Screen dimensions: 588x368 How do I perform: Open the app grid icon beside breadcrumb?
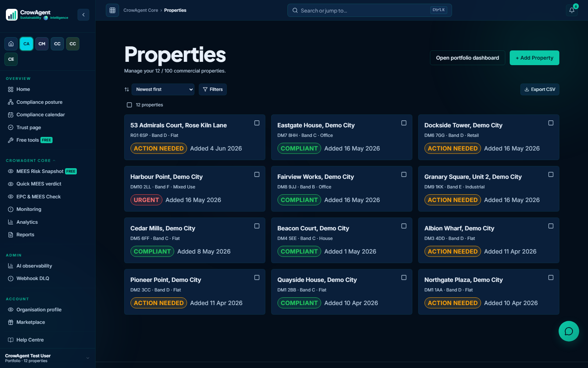[x=112, y=10]
